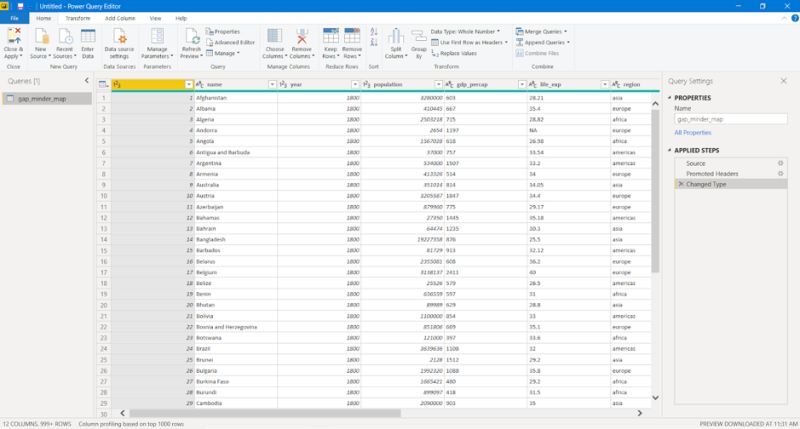Sort descending with the Z-A icon

click(374, 42)
